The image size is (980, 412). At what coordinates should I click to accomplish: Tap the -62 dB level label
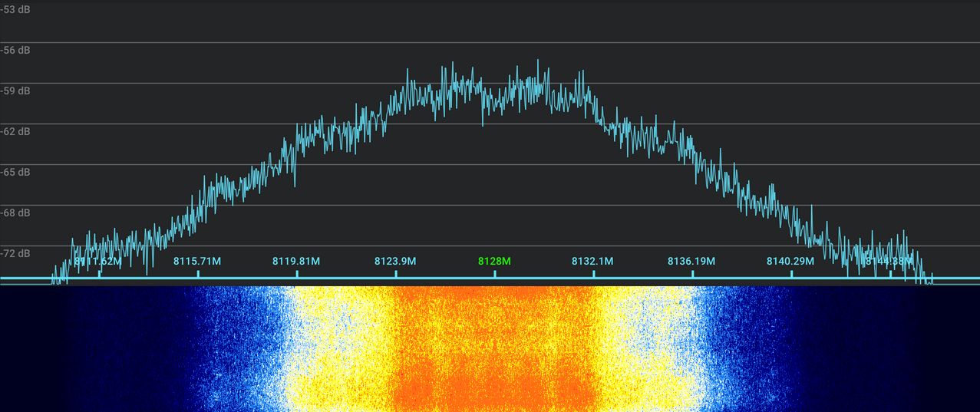15,131
